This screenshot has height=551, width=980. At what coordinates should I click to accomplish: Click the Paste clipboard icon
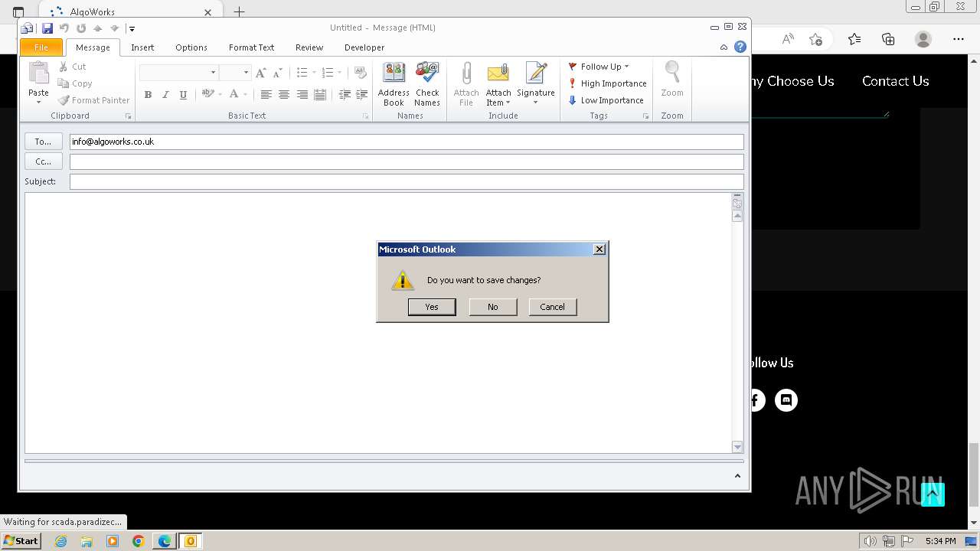[x=38, y=73]
